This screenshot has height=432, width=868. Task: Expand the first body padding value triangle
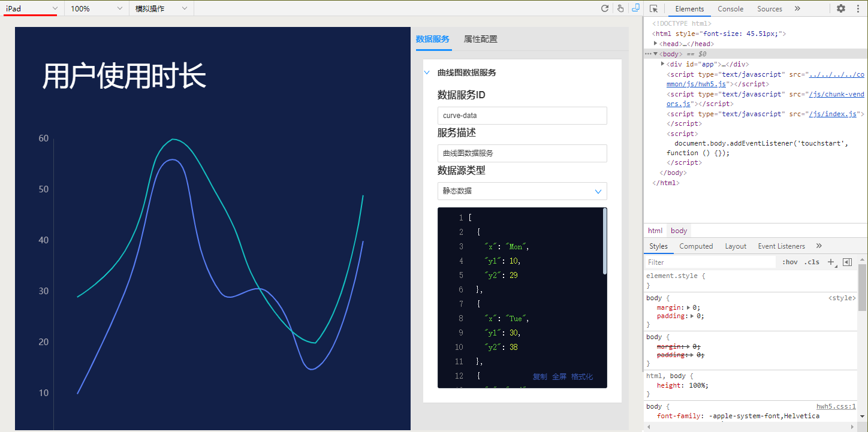tap(692, 316)
